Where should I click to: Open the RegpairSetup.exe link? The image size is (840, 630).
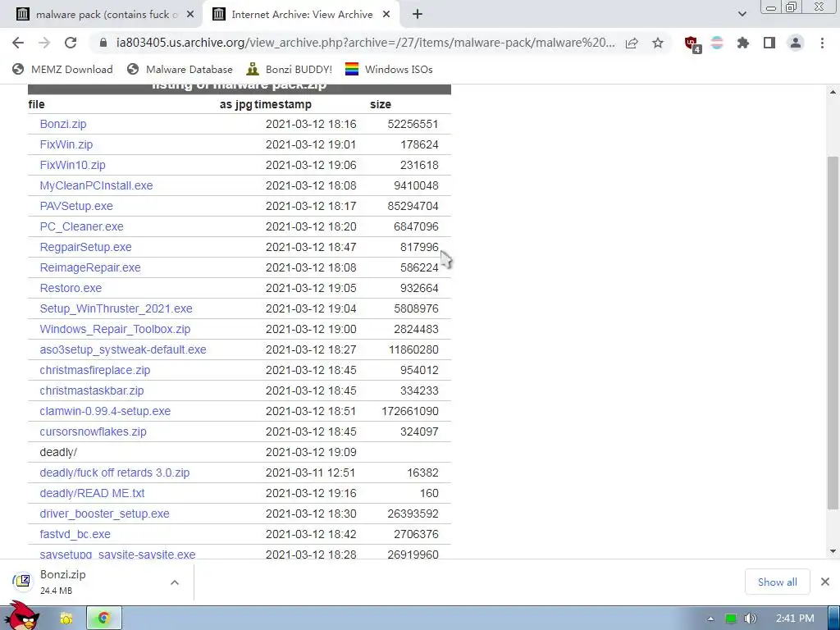[x=85, y=248]
